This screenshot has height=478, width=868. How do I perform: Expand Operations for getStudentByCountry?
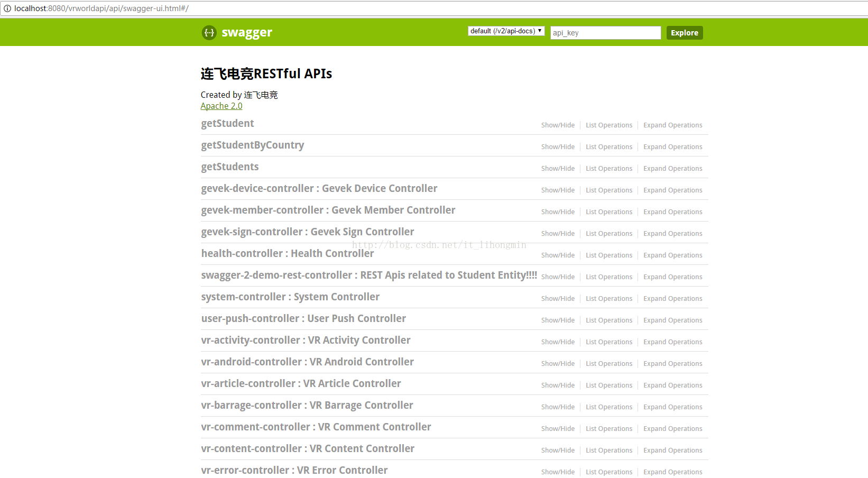(x=673, y=147)
